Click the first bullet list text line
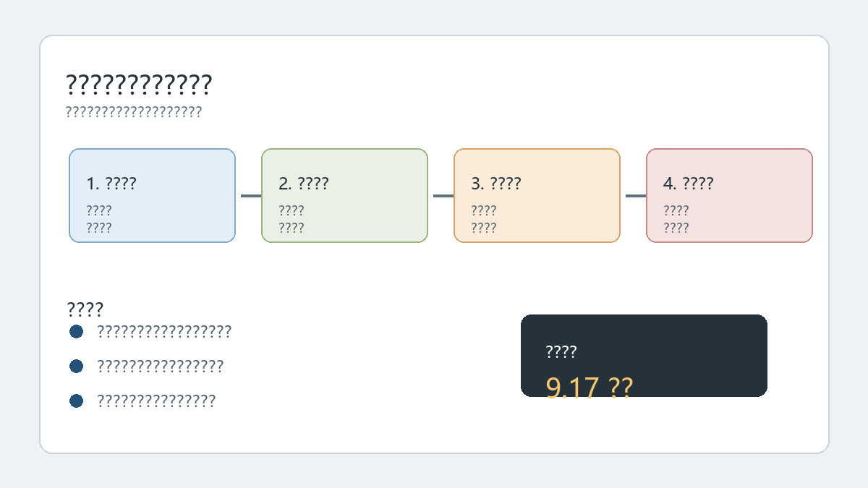 click(x=164, y=331)
